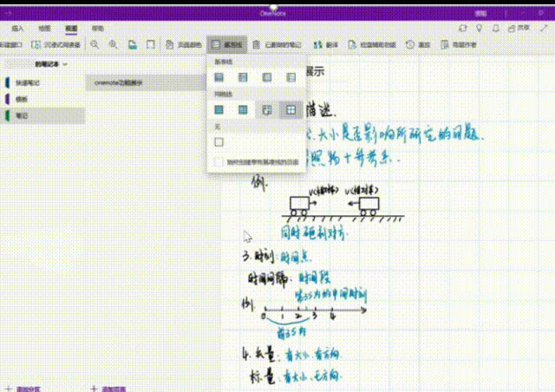Select the View (视图) tab
Viewport: 555px width, 392px height.
click(x=71, y=29)
